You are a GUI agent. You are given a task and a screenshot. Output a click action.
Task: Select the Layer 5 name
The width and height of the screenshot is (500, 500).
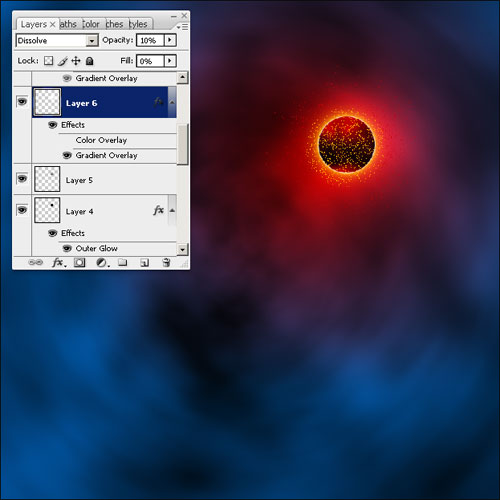(x=79, y=180)
